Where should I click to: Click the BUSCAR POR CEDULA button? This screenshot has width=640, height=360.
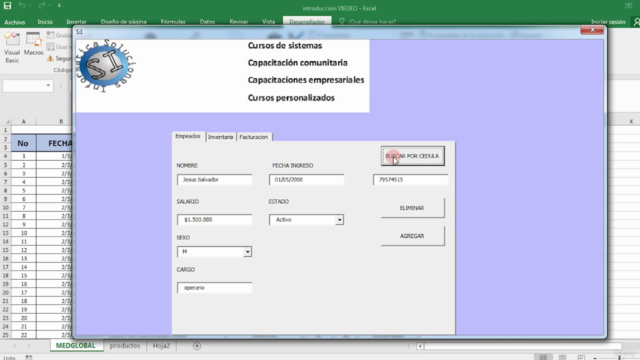pyautogui.click(x=413, y=156)
